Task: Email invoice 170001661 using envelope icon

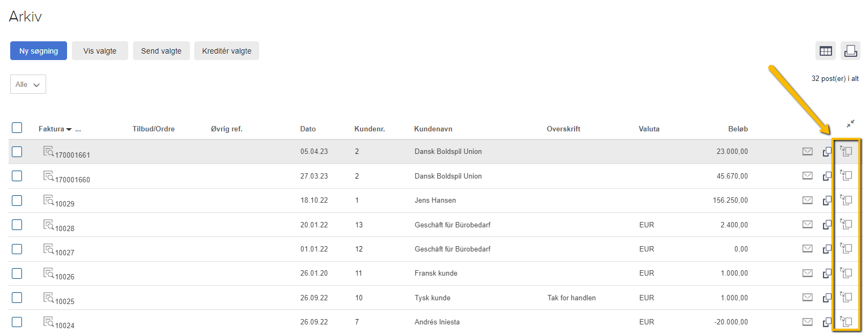Action: pos(807,152)
